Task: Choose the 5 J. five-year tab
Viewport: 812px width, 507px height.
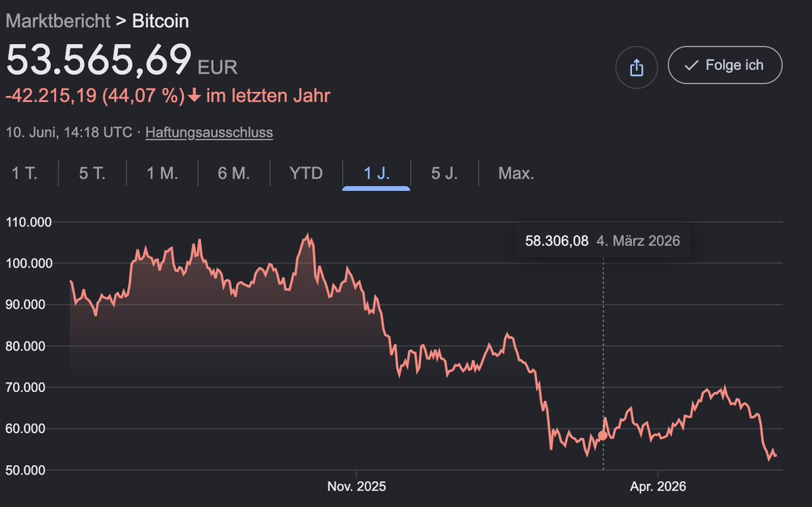Action: coord(445,173)
